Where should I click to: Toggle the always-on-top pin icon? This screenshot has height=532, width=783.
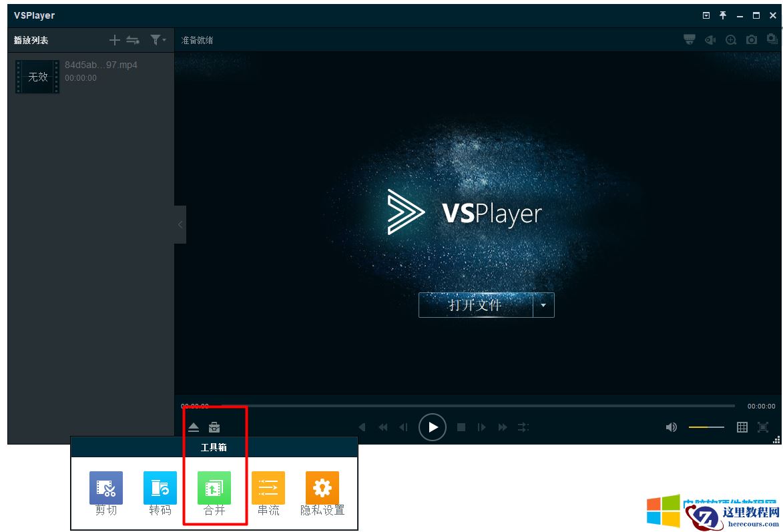point(722,15)
